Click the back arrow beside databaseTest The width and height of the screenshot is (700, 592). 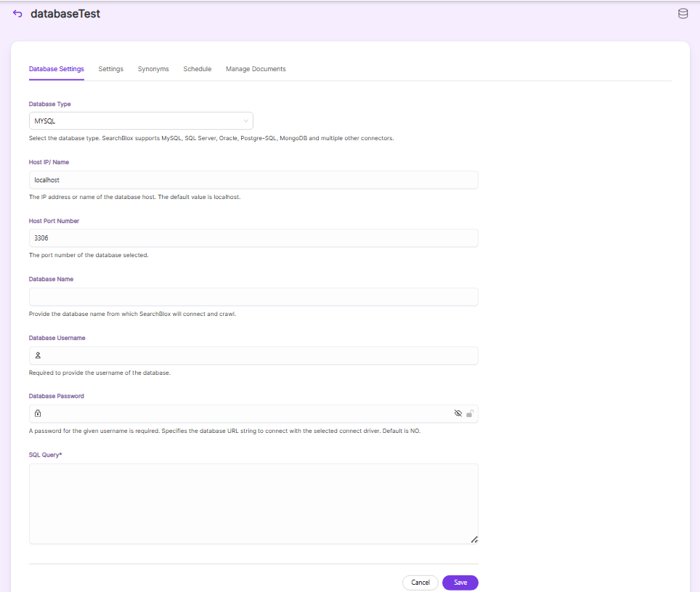point(17,13)
